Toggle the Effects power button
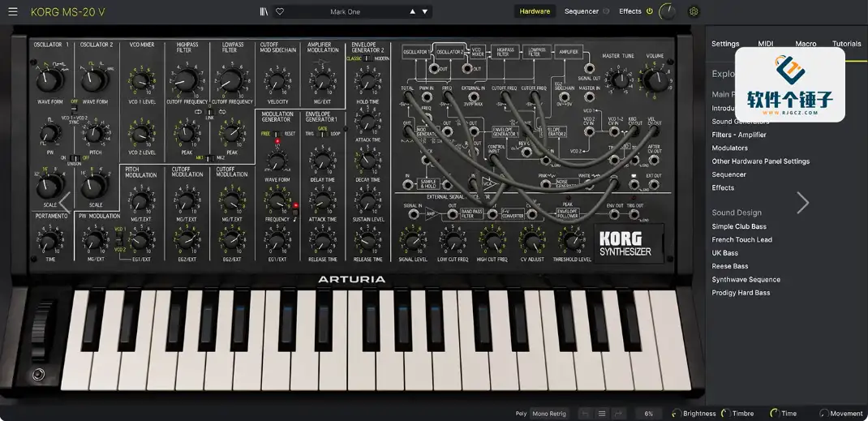This screenshot has width=868, height=421. 649,11
